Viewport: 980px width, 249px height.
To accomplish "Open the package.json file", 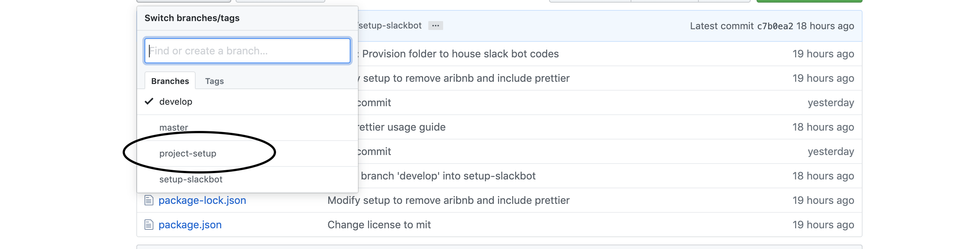I will point(190,225).
